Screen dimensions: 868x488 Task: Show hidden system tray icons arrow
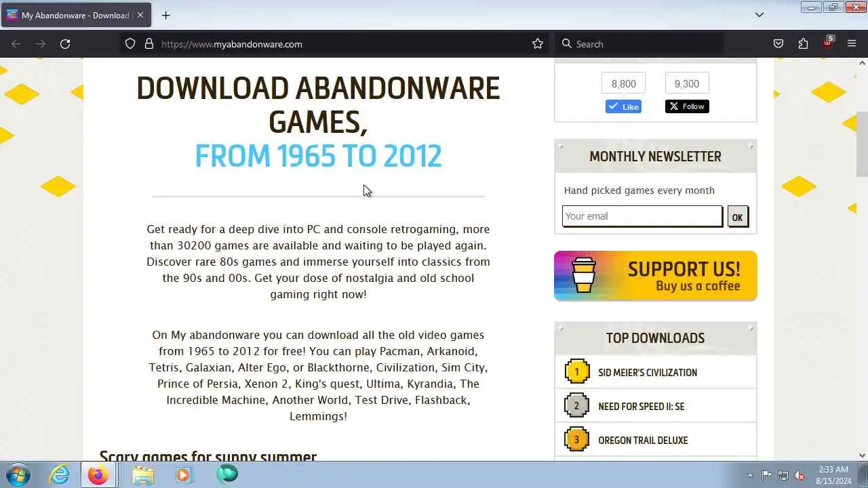coord(750,475)
